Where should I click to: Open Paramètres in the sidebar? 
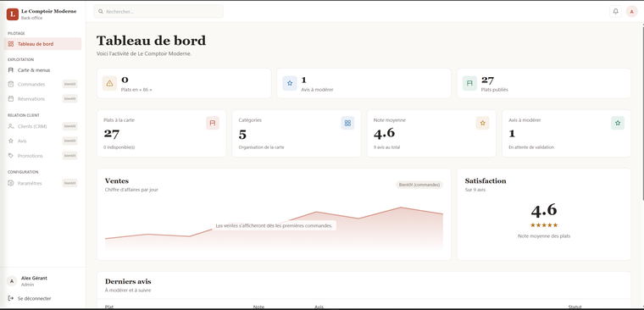click(x=42, y=183)
